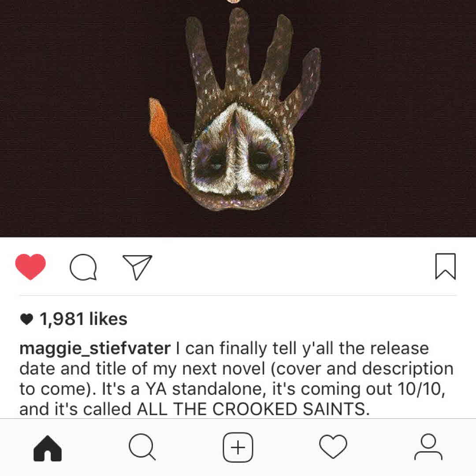Open maggie_stiefvater profile from caption
Viewport: 476px width, 476px height.
pyautogui.click(x=95, y=349)
